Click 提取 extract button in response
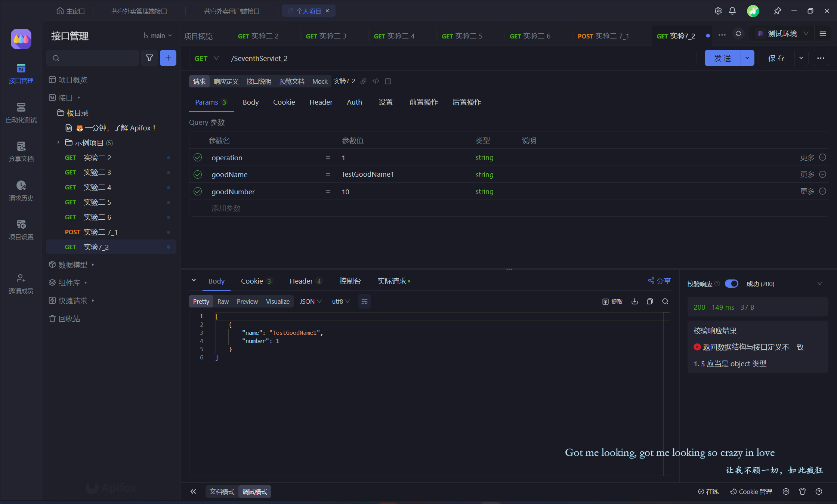 pyautogui.click(x=612, y=302)
